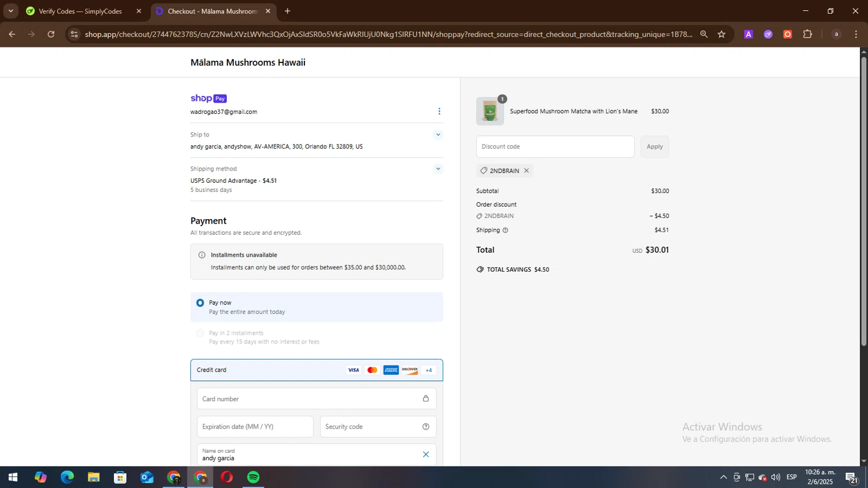The image size is (868, 488).
Task: Open the Chrome profile avatar
Action: click(836, 34)
